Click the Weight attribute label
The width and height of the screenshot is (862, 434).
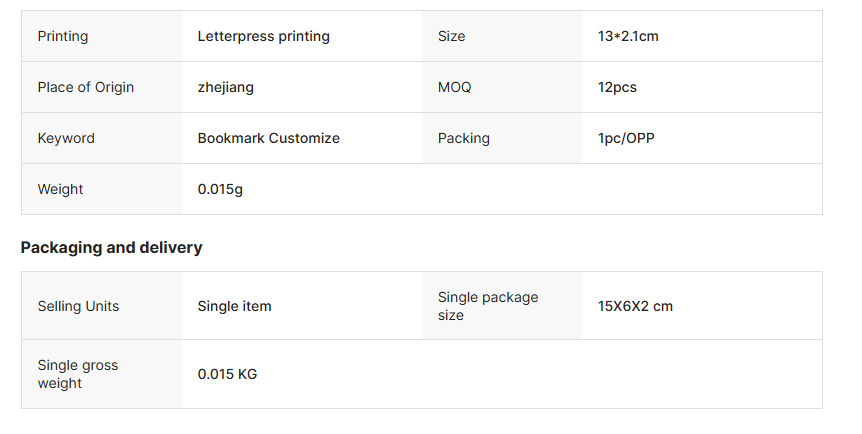click(x=61, y=189)
